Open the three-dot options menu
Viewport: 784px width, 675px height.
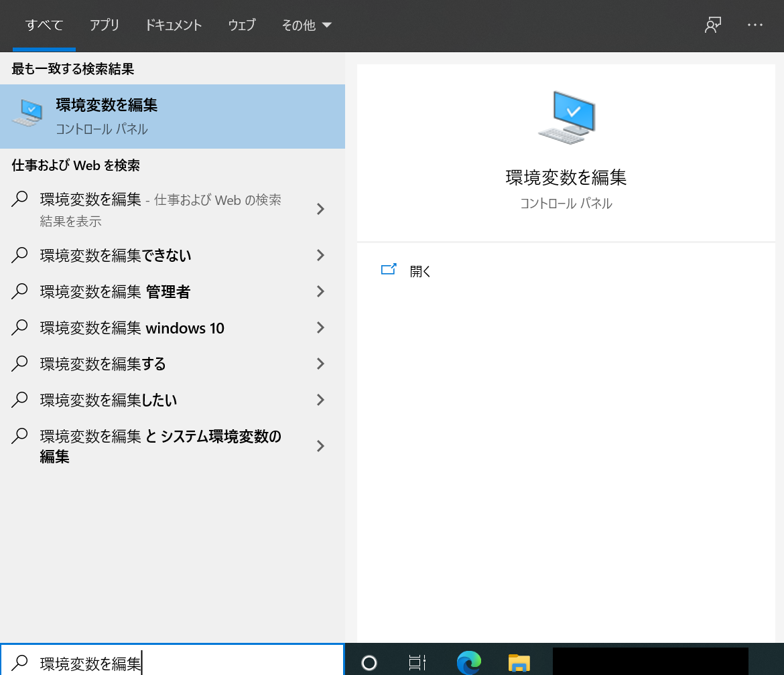coord(755,25)
